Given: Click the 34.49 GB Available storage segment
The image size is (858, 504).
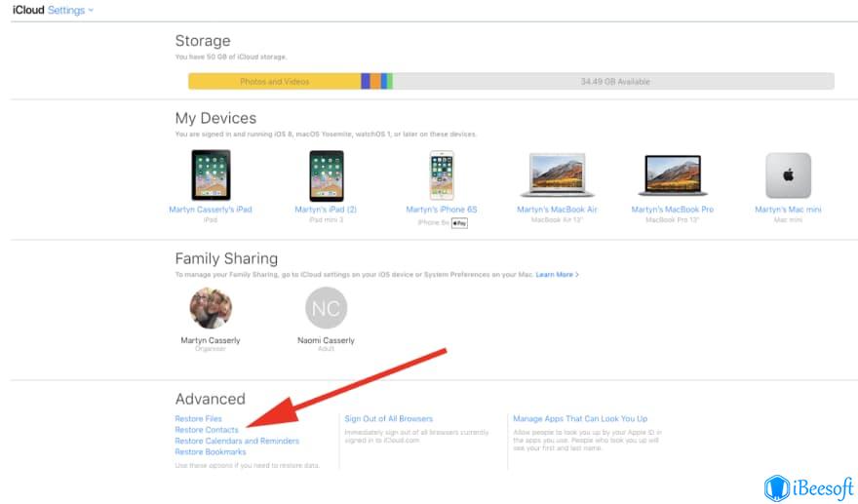Looking at the screenshot, I should coord(613,81).
